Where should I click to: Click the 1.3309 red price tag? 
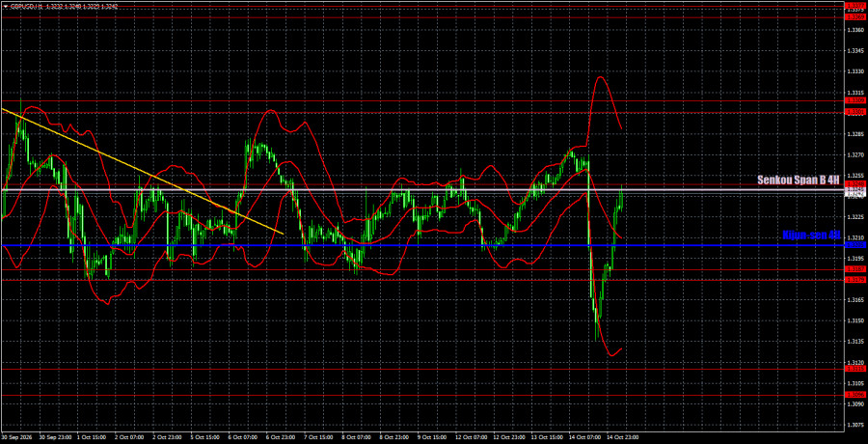pyautogui.click(x=855, y=101)
